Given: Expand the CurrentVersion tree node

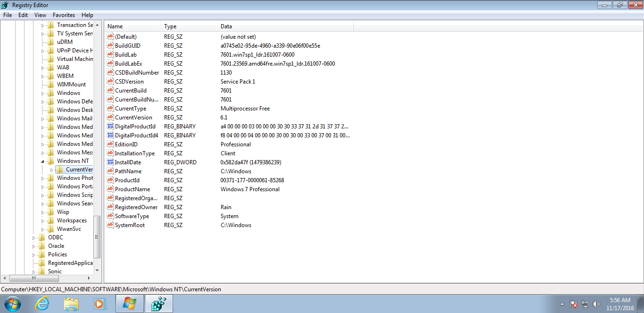Looking at the screenshot, I should tap(52, 169).
